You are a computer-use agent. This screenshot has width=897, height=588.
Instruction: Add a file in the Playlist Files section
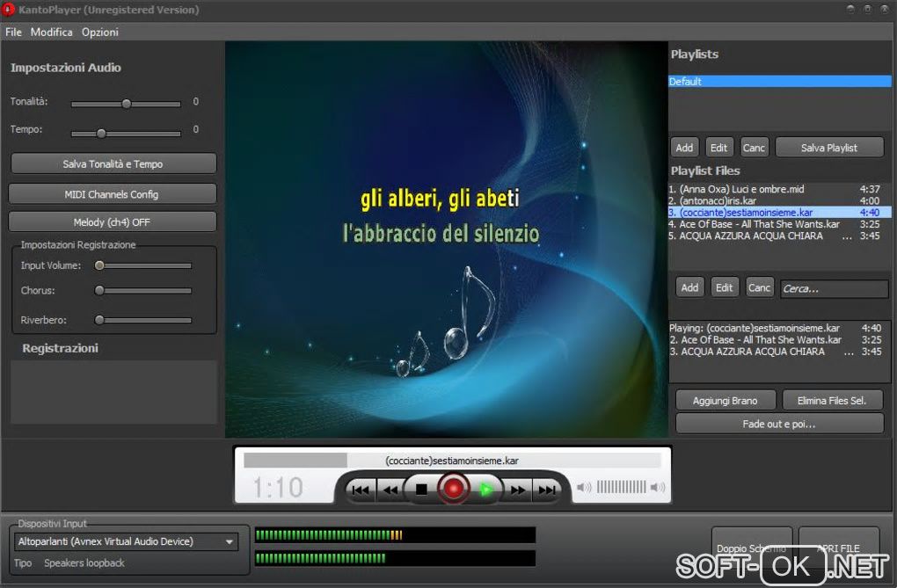pyautogui.click(x=689, y=287)
